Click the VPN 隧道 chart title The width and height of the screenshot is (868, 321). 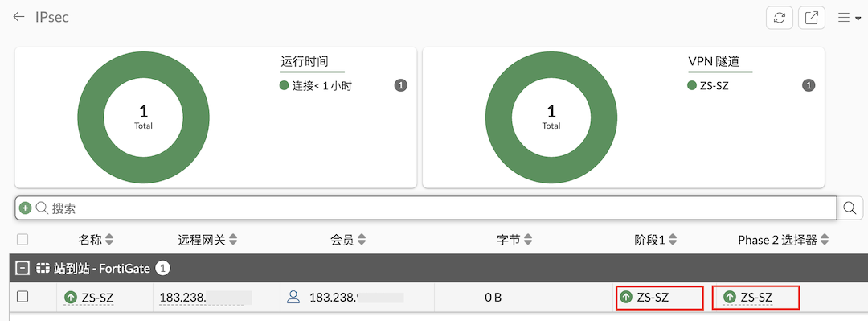[x=714, y=61]
